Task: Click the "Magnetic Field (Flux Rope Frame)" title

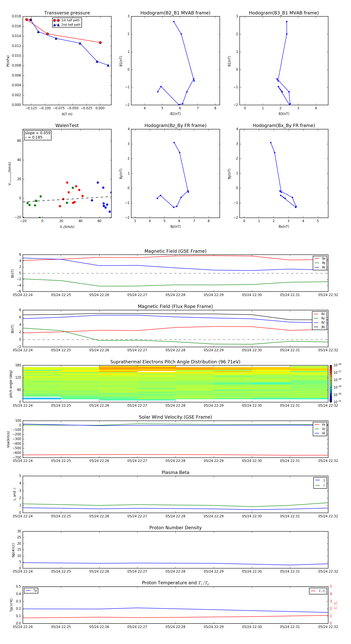Action: pos(175,307)
